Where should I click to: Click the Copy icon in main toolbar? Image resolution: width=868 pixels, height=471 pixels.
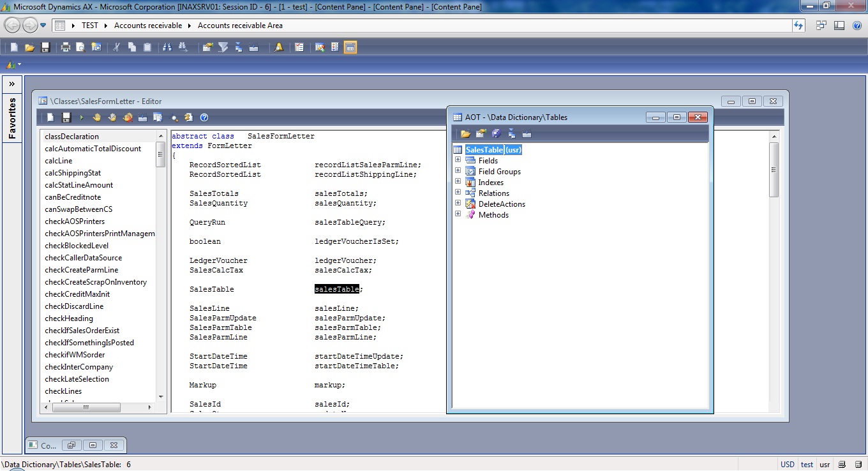132,47
